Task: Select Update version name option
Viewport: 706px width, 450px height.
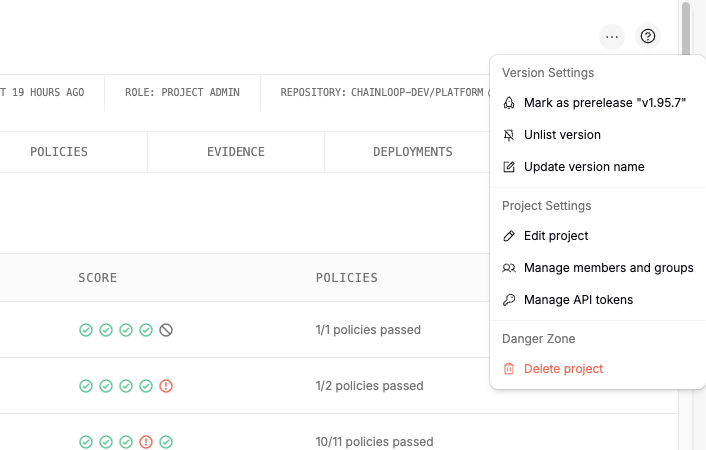Action: [x=598, y=167]
